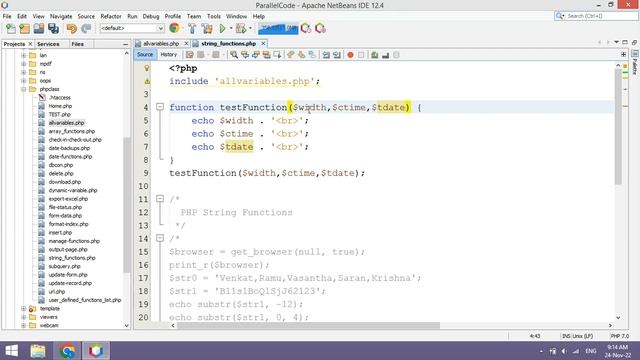Open the configuration <default> dropdown

click(x=132, y=28)
